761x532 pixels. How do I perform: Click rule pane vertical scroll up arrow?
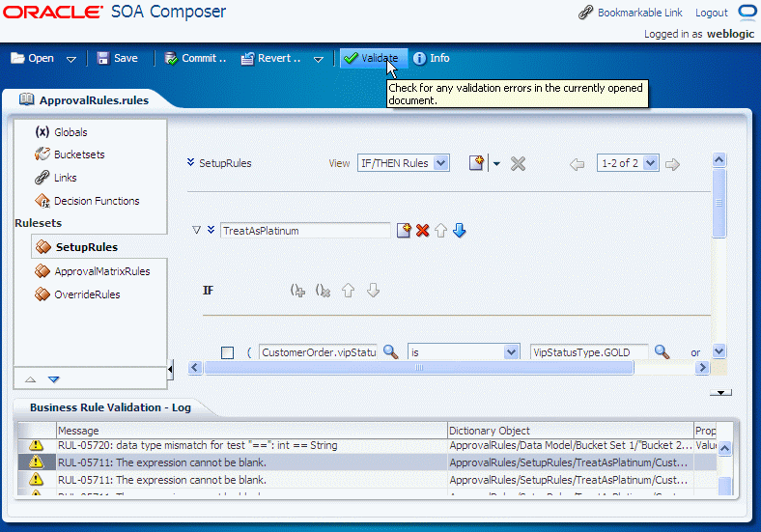[719, 159]
